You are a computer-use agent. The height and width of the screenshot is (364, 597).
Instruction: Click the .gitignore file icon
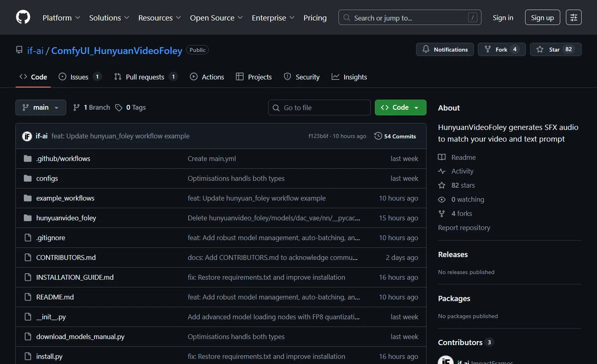click(28, 238)
